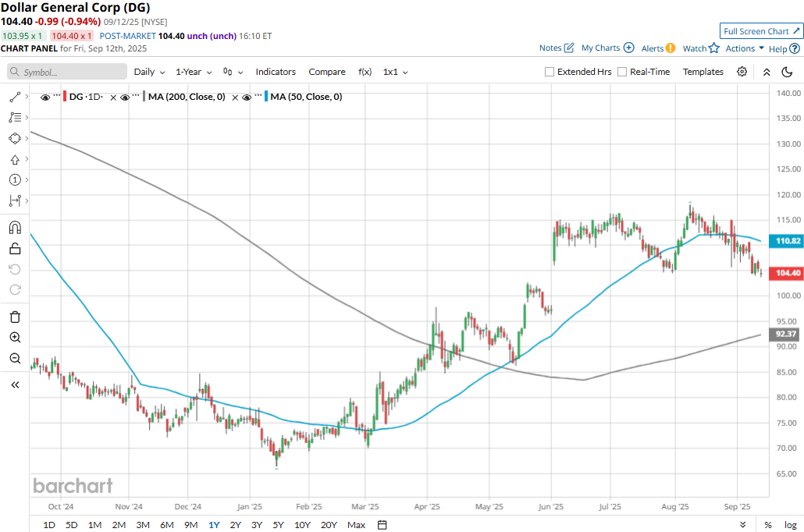Select the trend line drawing tool

click(15, 97)
